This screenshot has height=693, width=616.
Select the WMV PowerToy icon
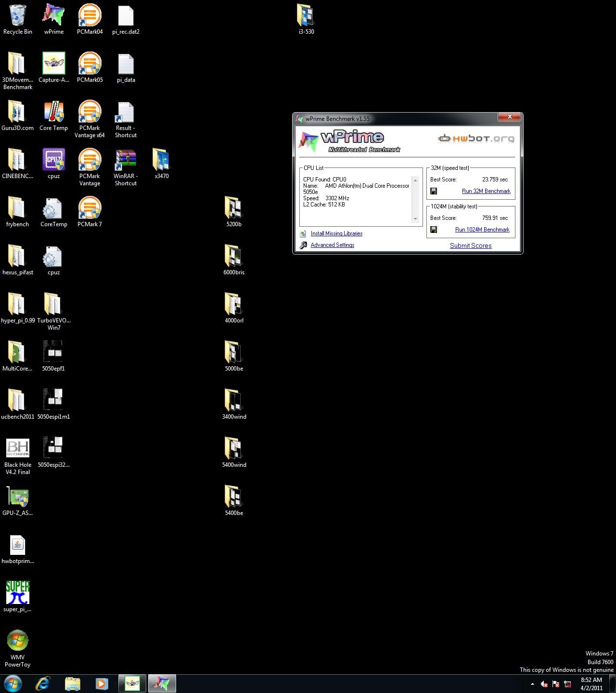click(x=18, y=641)
